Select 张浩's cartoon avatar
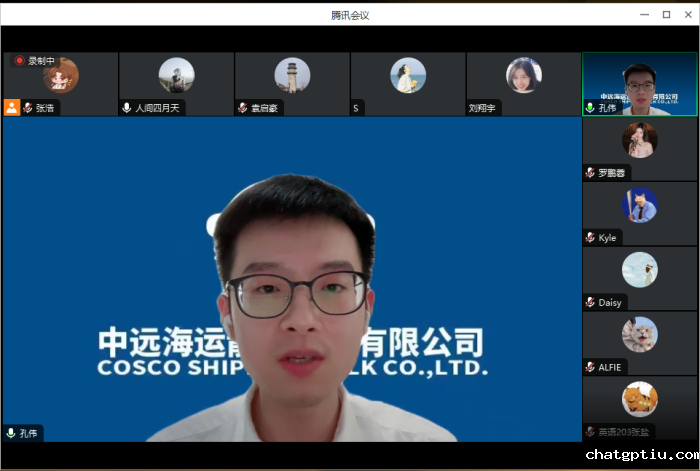This screenshot has height=471, width=700. point(61,75)
